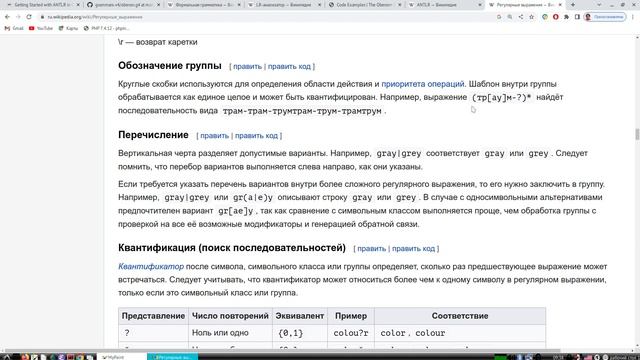Image resolution: width=640 pixels, height=360 pixels.
Task: Bookmark this page with the star icon
Action: point(531,17)
